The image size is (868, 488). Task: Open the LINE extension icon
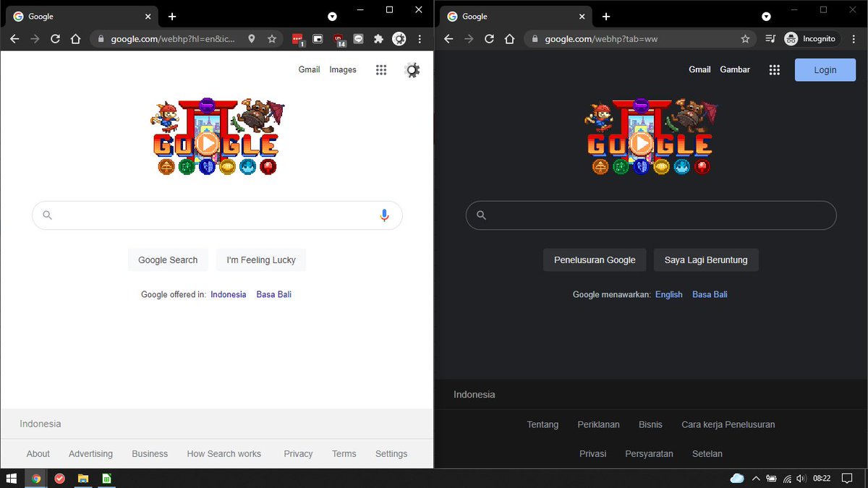coord(359,39)
